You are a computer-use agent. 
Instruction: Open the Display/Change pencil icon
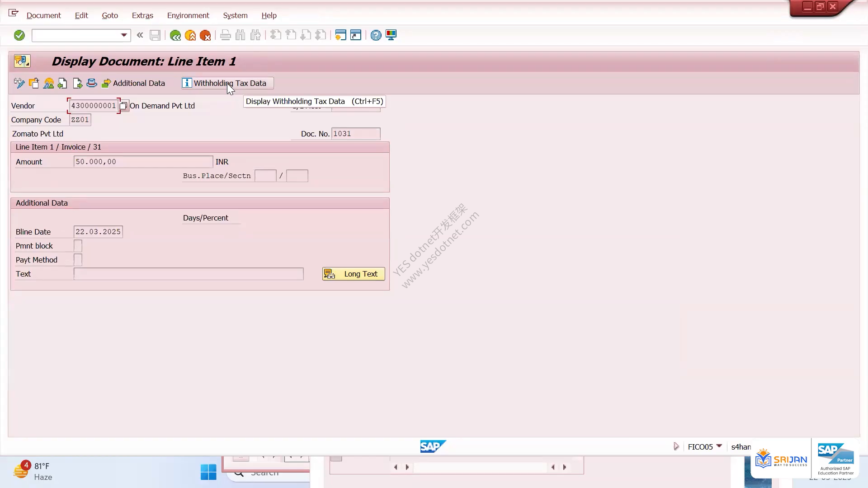click(x=19, y=83)
